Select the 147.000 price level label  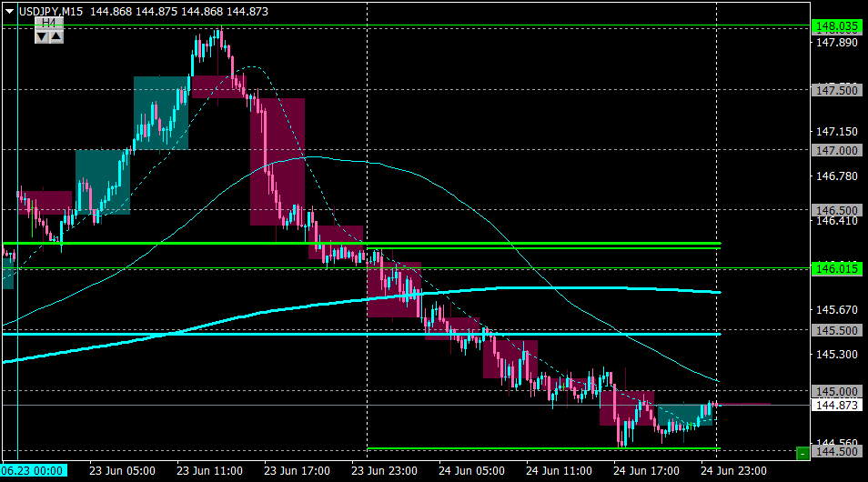(837, 150)
